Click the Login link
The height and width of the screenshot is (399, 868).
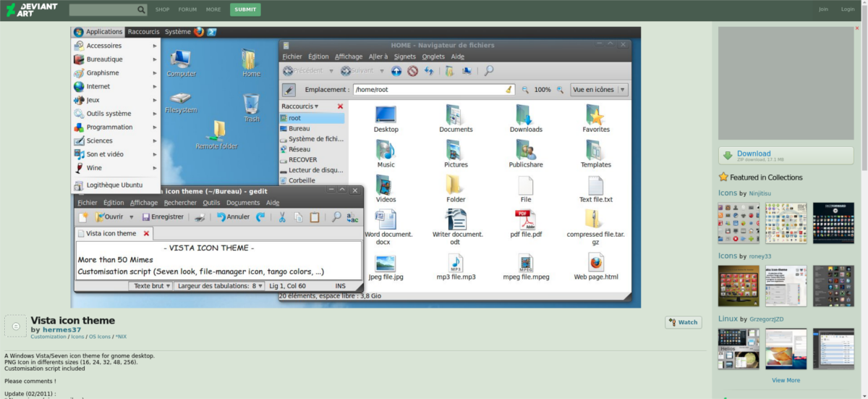[848, 9]
